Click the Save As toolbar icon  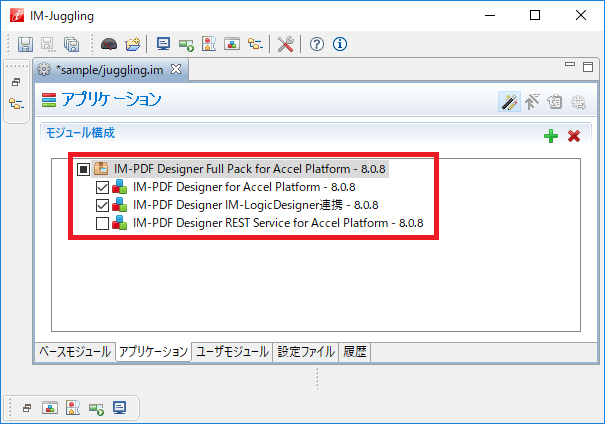coord(48,44)
